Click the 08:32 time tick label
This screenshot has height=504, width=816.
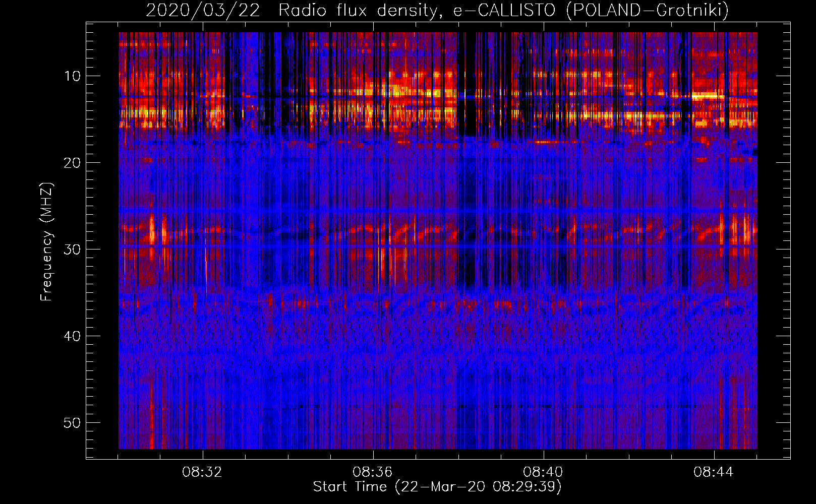click(x=202, y=472)
